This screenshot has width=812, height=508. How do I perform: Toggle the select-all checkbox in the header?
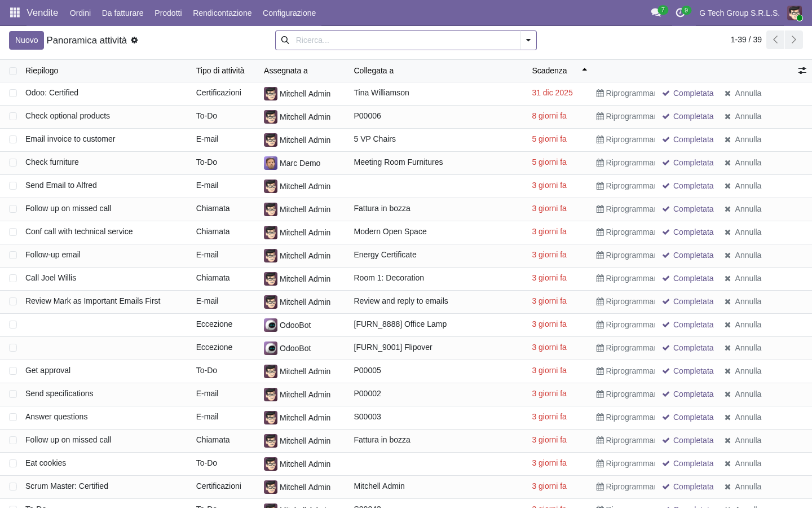[x=13, y=71]
